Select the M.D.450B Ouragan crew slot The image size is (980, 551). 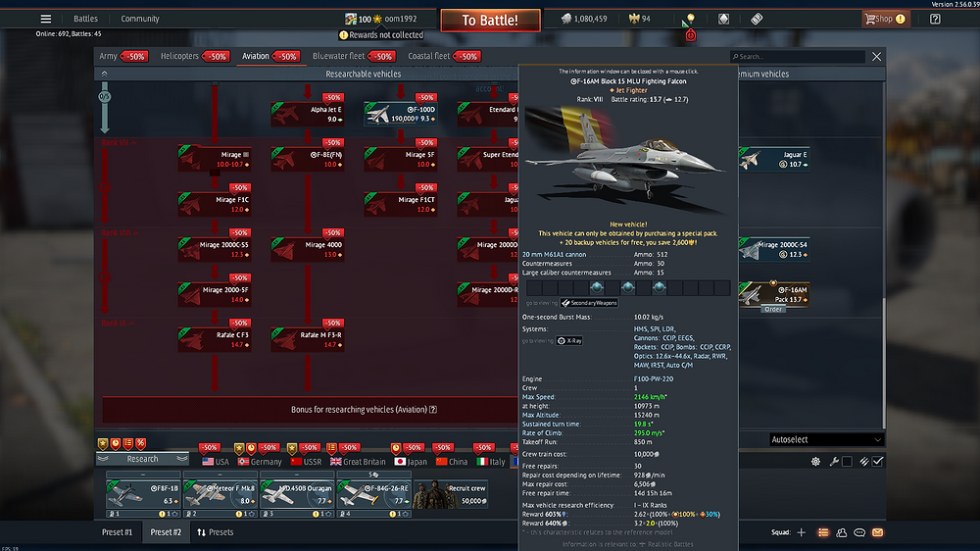[297, 495]
